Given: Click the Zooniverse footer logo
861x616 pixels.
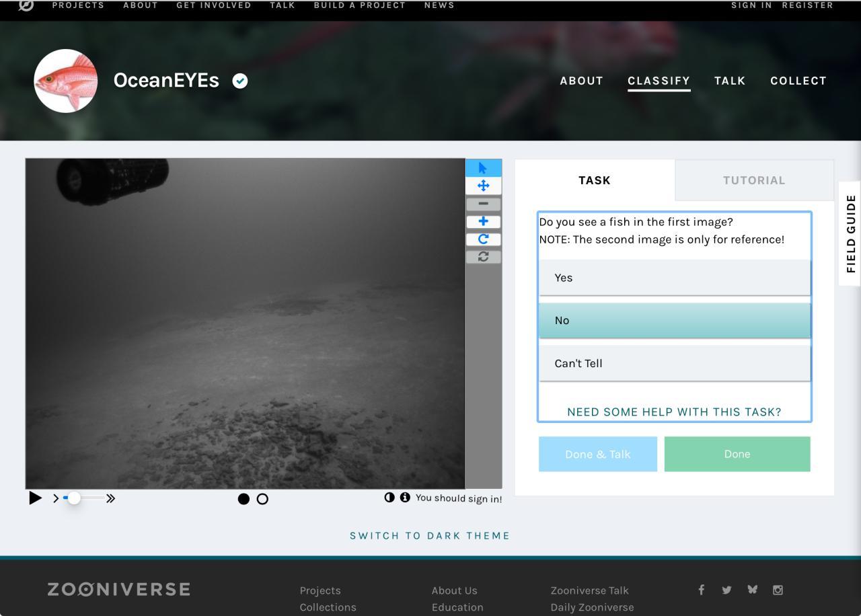Looking at the screenshot, I should pos(118,590).
